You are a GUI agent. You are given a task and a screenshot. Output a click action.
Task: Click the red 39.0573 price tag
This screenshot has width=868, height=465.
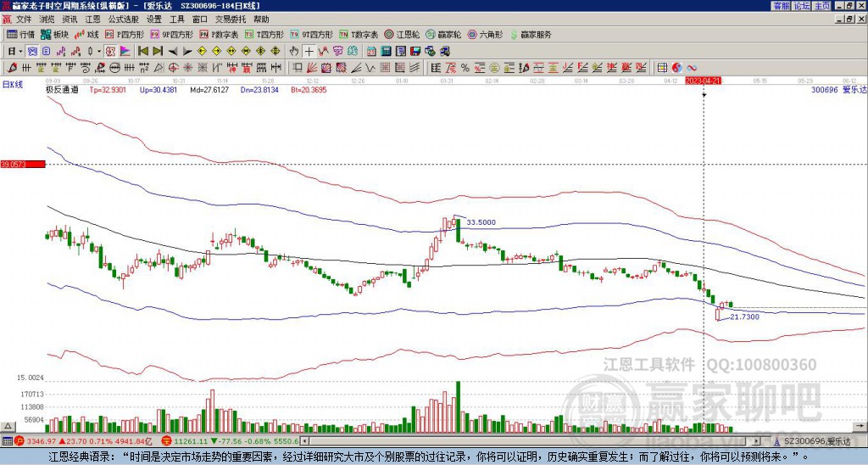coord(22,164)
